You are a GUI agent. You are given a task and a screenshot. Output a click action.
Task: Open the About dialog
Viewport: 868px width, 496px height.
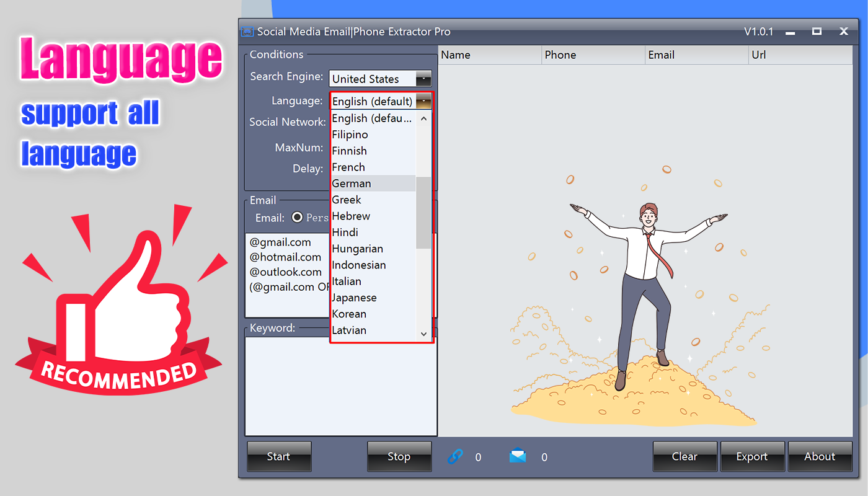(820, 456)
